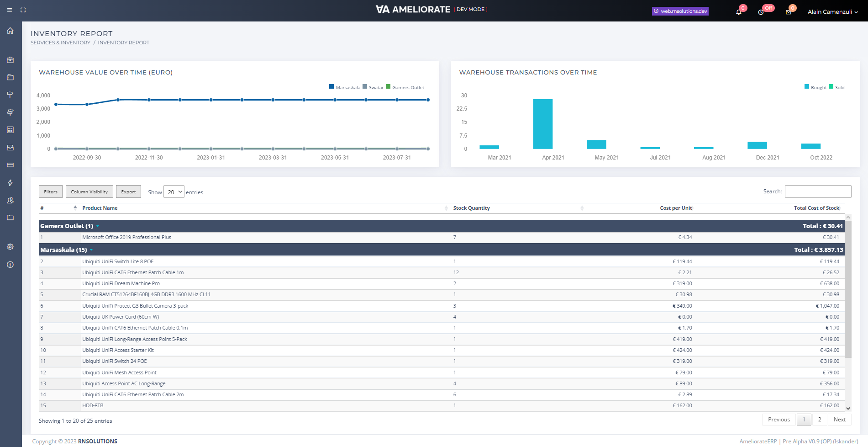The height and width of the screenshot is (447, 868).
Task: Sort by Cost per Unit column
Action: [x=640, y=208]
